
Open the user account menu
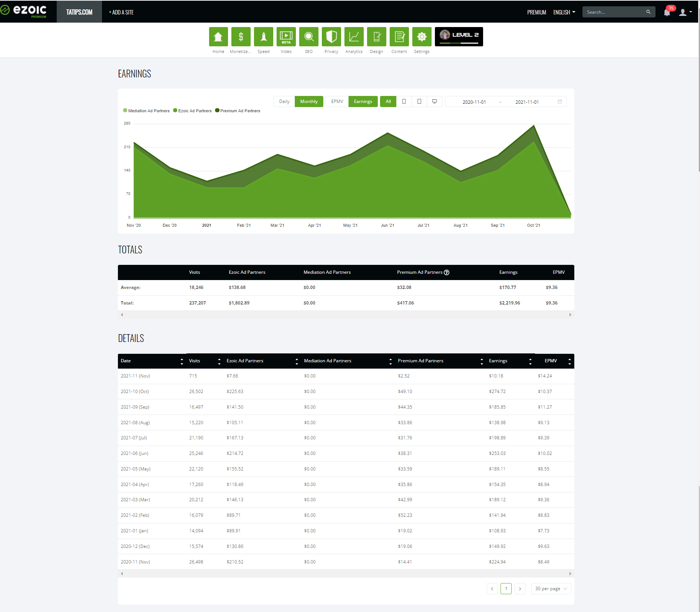(x=685, y=12)
